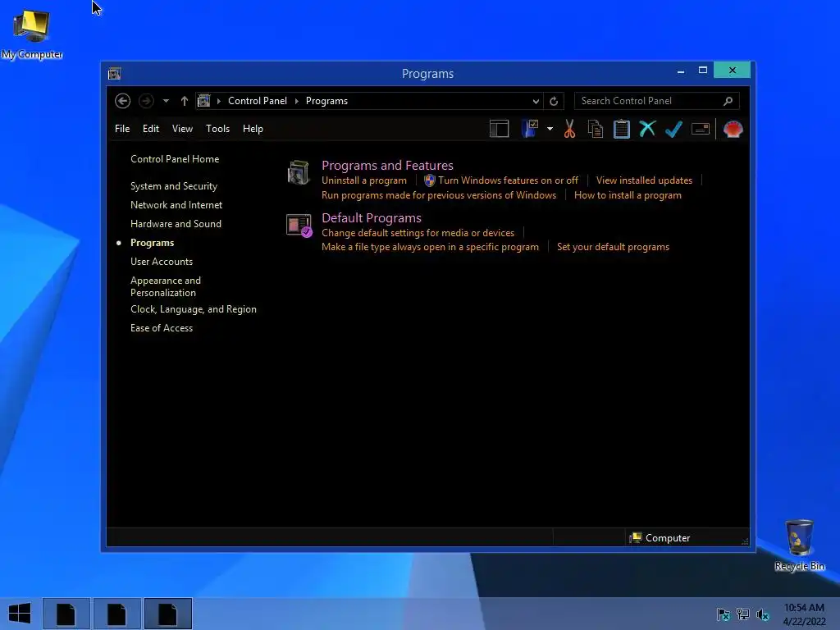Click How to install a program
The image size is (840, 630).
coord(628,195)
